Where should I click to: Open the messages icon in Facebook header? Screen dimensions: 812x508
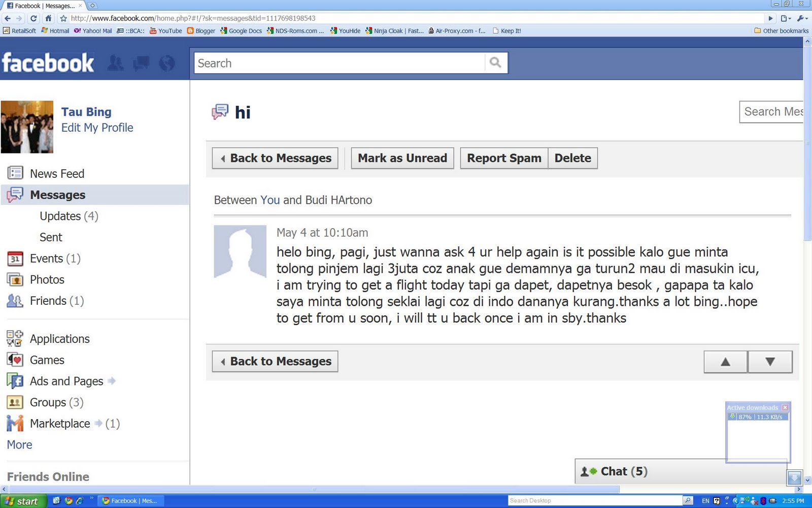point(141,63)
